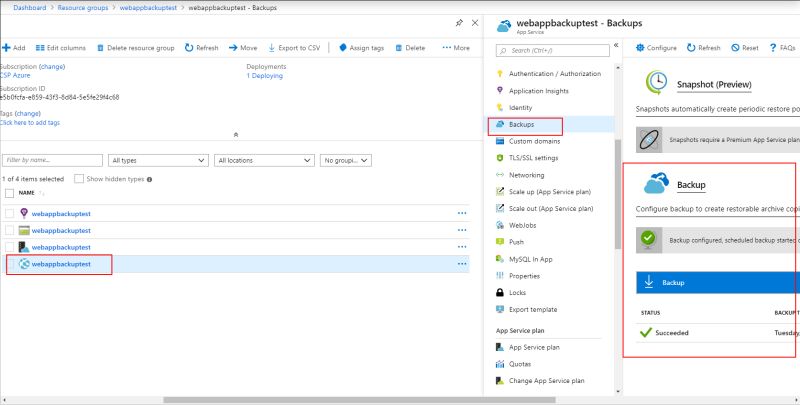The height and width of the screenshot is (405, 800).
Task: Pin the resource group blade
Action: pyautogui.click(x=459, y=23)
